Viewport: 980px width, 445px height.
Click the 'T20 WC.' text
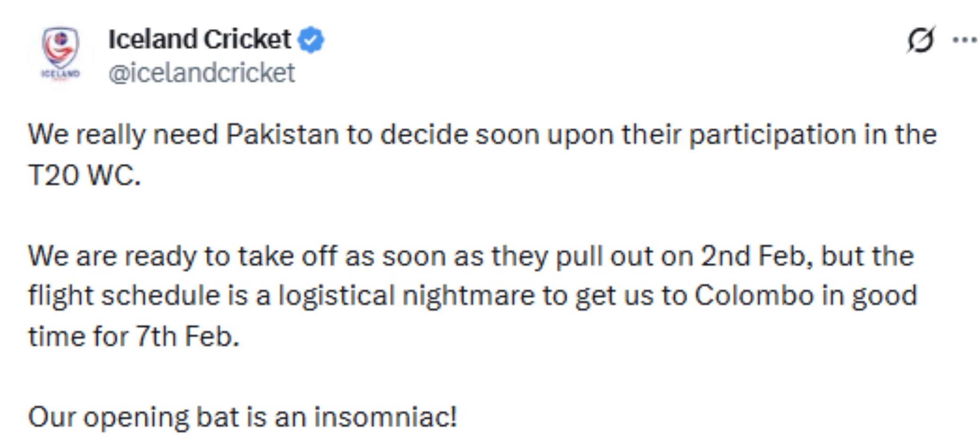(84, 175)
